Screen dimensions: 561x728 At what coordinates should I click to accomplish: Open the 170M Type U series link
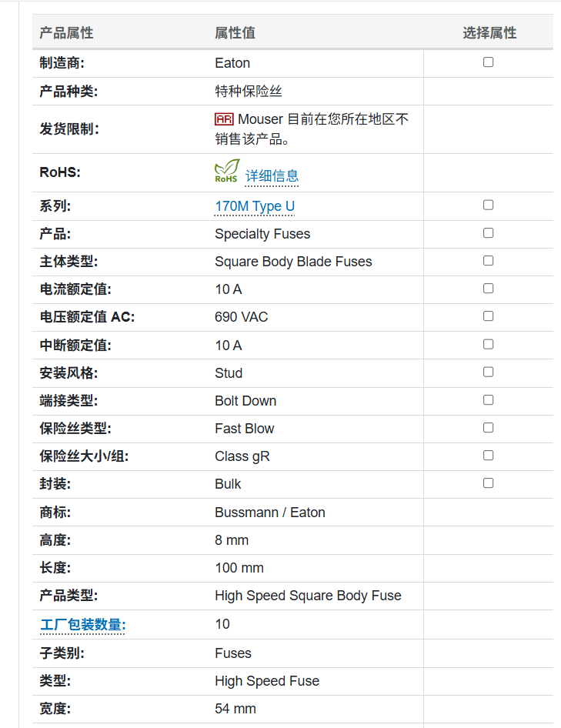coord(255,206)
